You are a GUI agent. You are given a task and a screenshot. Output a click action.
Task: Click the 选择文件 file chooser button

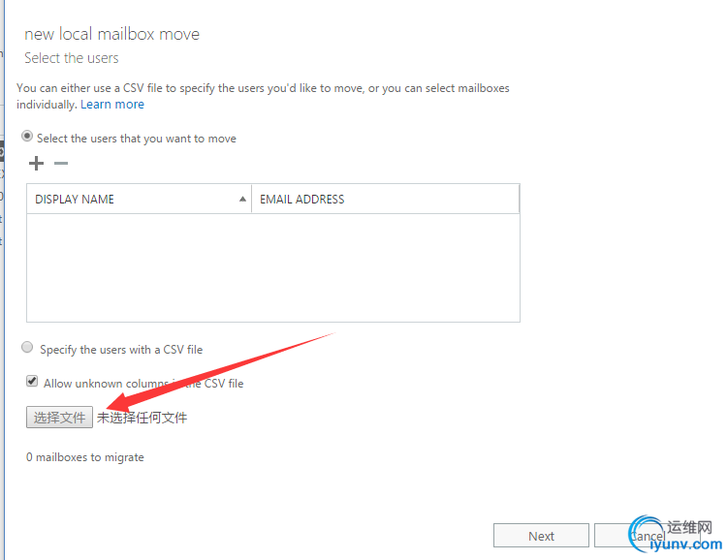point(59,418)
